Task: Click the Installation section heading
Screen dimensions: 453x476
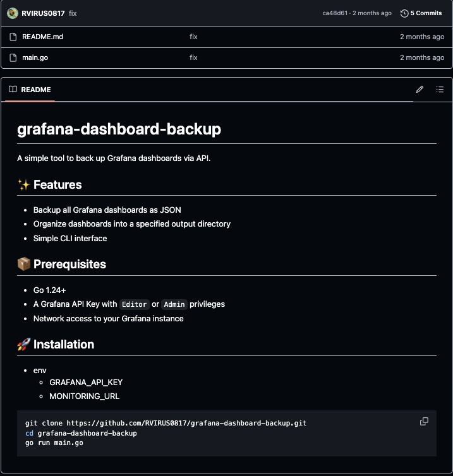Action: pyautogui.click(x=63, y=344)
